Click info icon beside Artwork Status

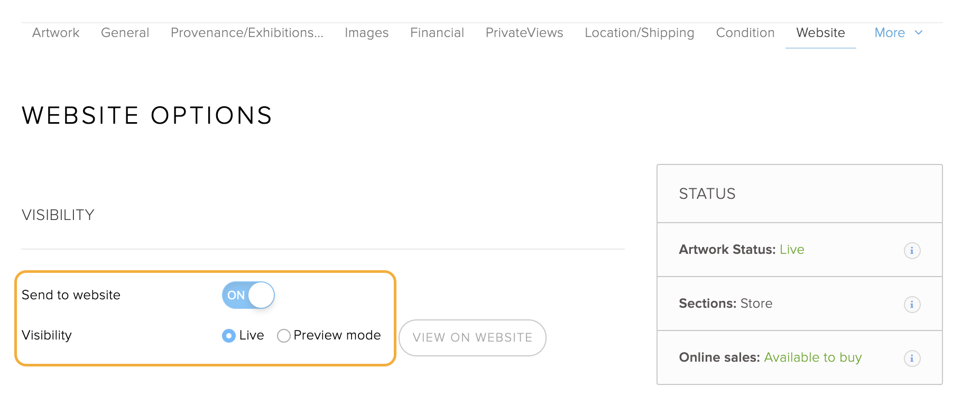coord(912,250)
